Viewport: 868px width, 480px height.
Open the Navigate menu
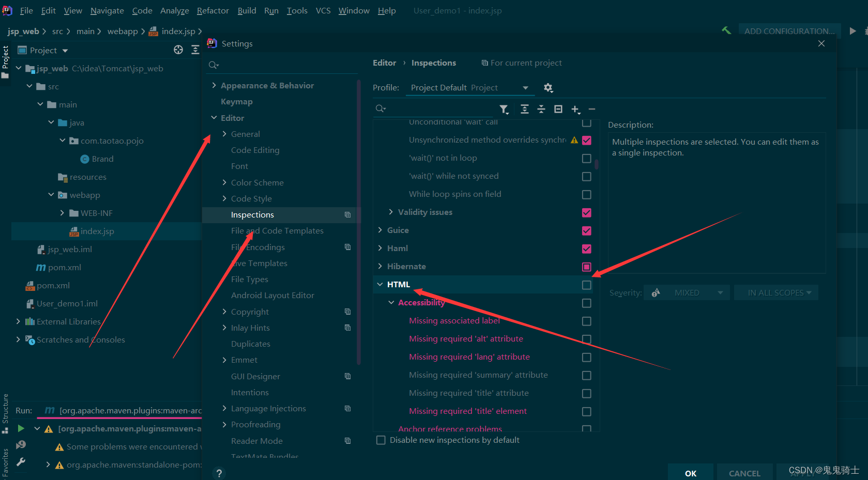(x=107, y=10)
